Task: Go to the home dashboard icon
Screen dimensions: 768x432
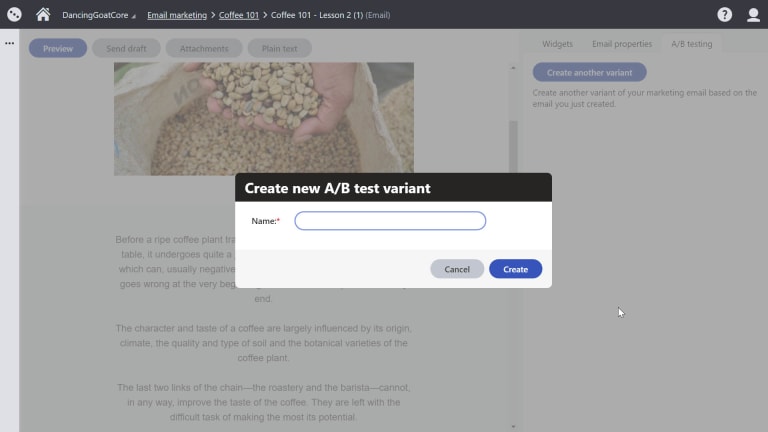Action: point(43,14)
